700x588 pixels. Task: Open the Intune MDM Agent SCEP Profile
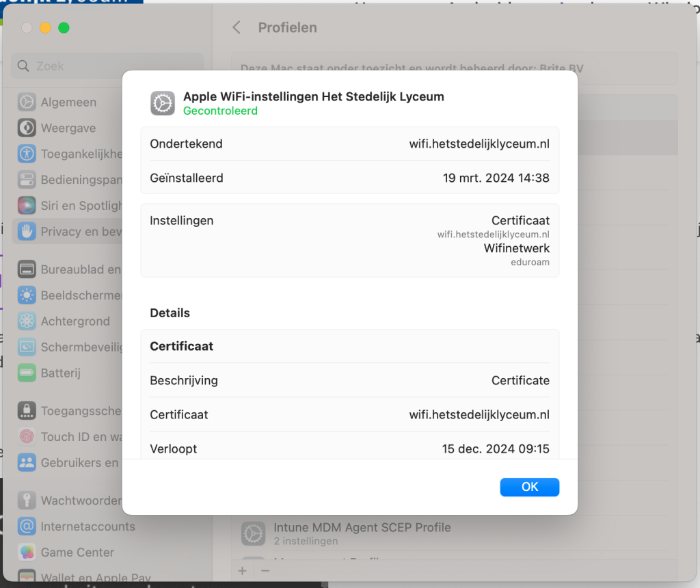tap(362, 533)
